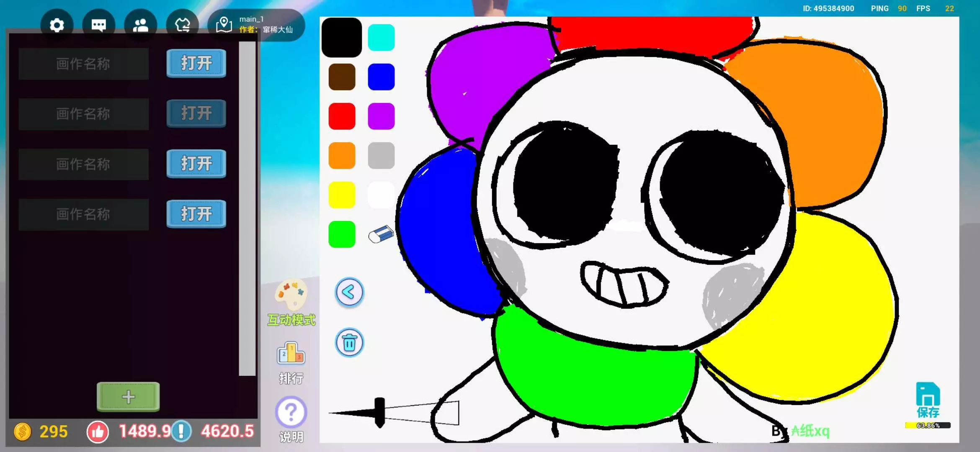
Task: Clear canvas with trash can icon
Action: coord(349,343)
